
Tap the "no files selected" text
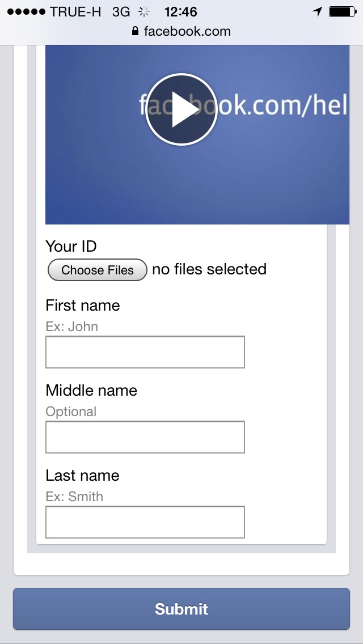click(x=209, y=269)
